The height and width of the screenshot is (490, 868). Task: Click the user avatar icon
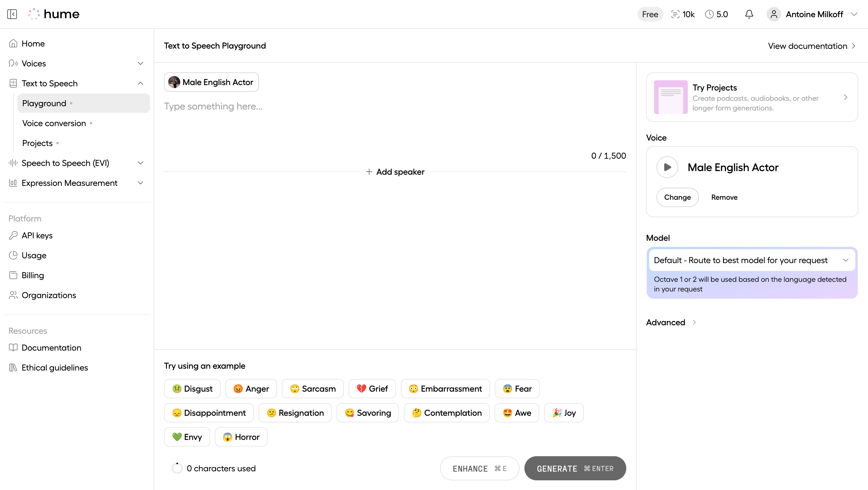point(774,14)
